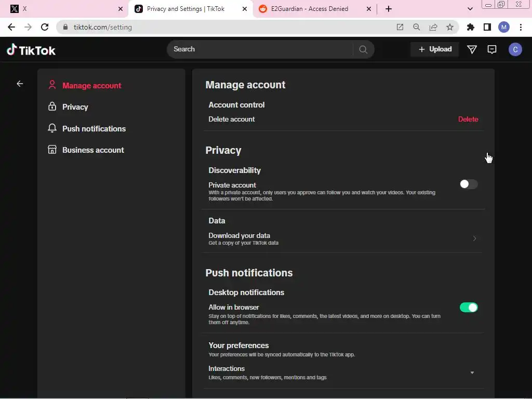
Task: Reload the page in browser
Action: click(x=45, y=27)
